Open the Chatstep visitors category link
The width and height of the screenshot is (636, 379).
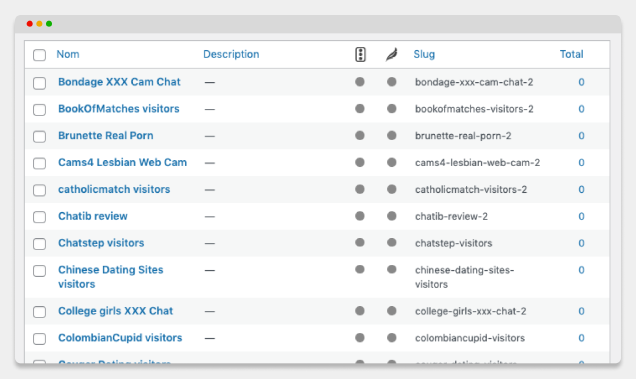point(101,243)
